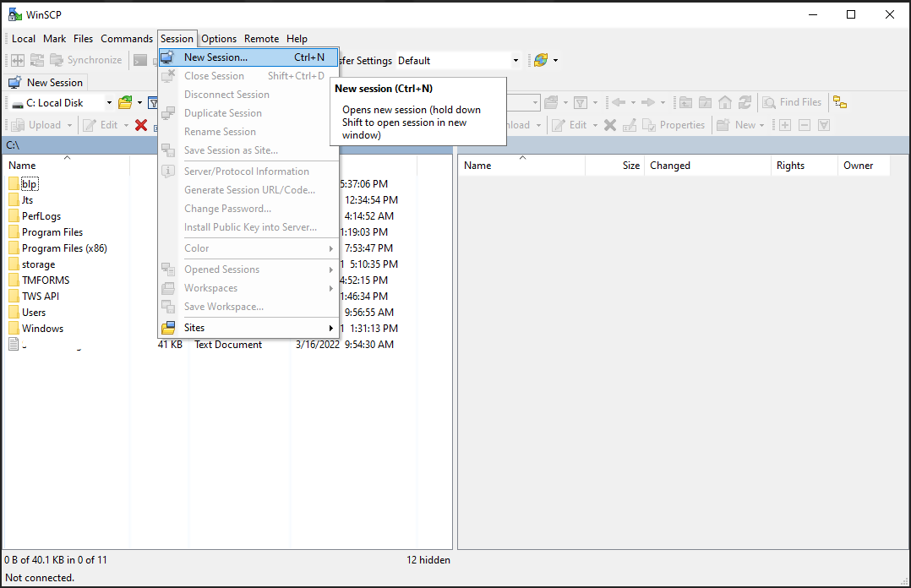Click the local Edit button
Image resolution: width=911 pixels, height=588 pixels.
click(x=101, y=125)
